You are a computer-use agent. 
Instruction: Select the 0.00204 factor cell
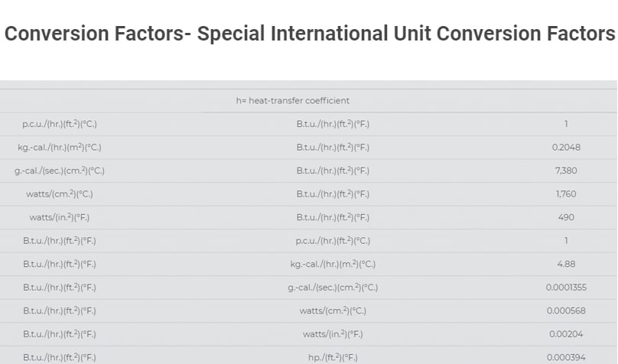coord(566,334)
